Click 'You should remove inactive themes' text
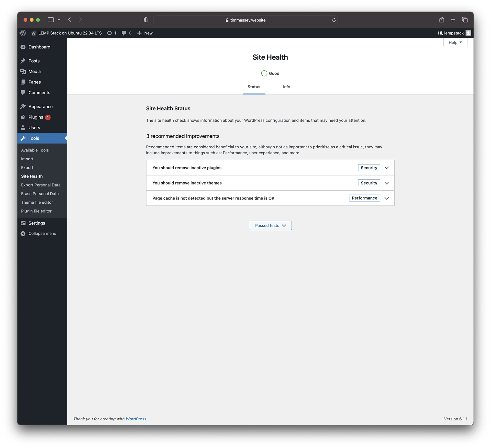 187,183
